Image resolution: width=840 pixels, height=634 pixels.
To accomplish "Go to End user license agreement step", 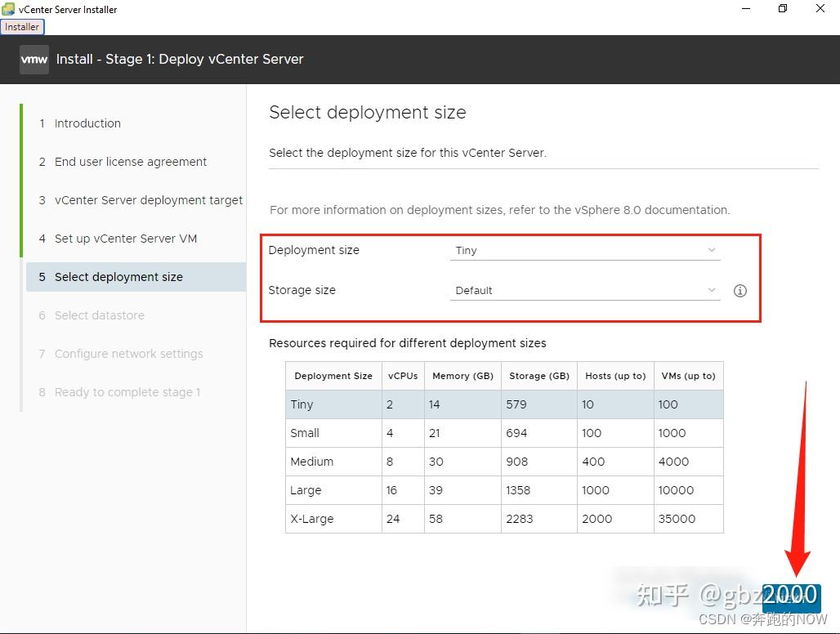I will [x=131, y=162].
